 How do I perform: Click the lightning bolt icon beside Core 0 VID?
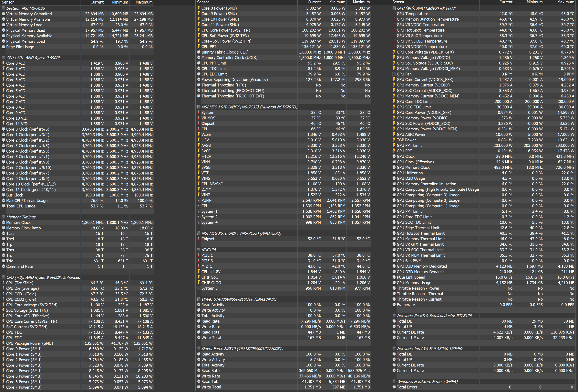[4, 63]
